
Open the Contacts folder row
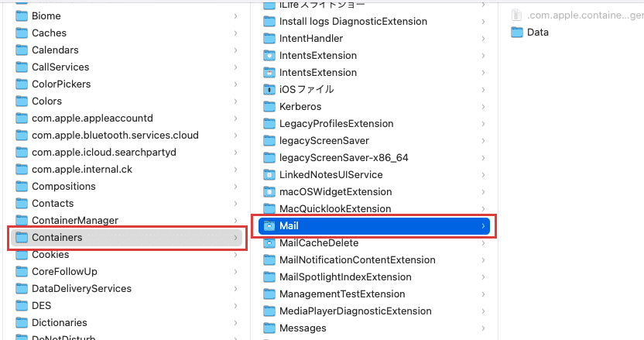(x=126, y=204)
